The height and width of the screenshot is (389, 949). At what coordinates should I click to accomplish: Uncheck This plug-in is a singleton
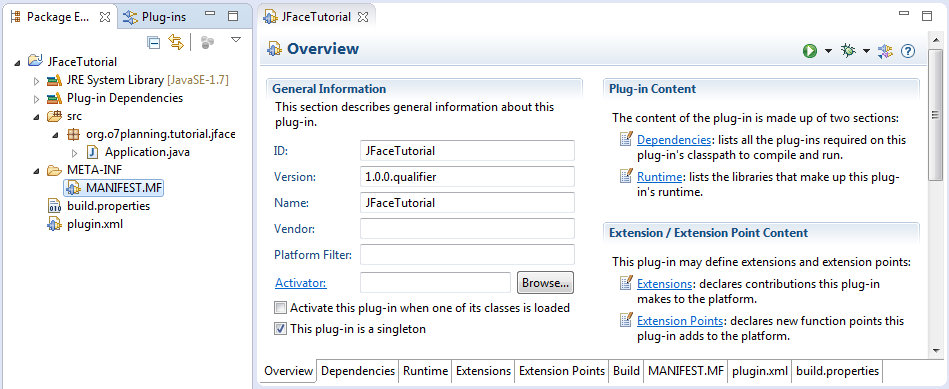280,329
